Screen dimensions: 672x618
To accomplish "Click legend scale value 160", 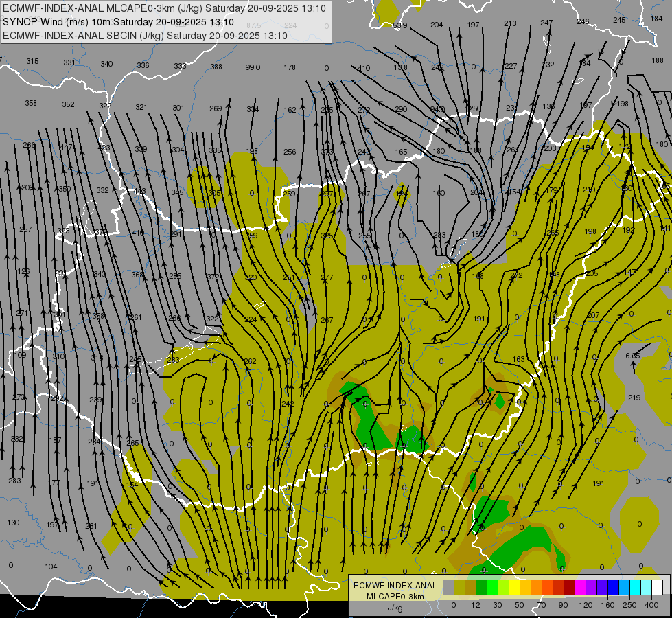I will (607, 605).
